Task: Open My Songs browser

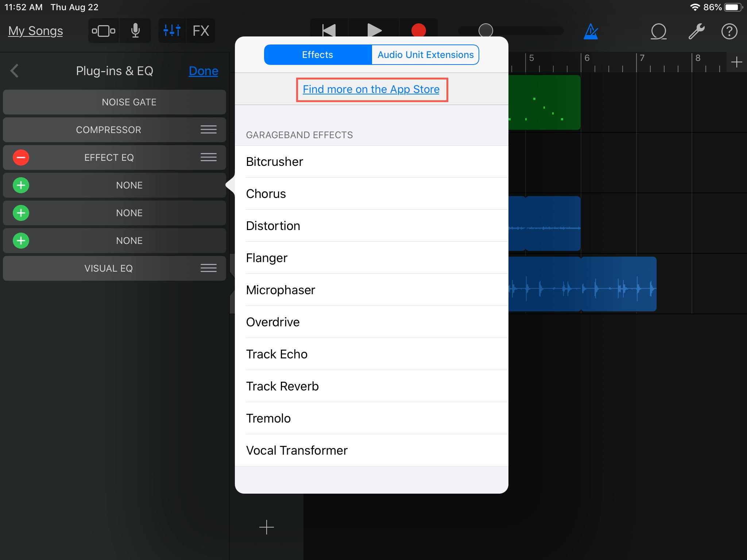Action: (x=35, y=31)
